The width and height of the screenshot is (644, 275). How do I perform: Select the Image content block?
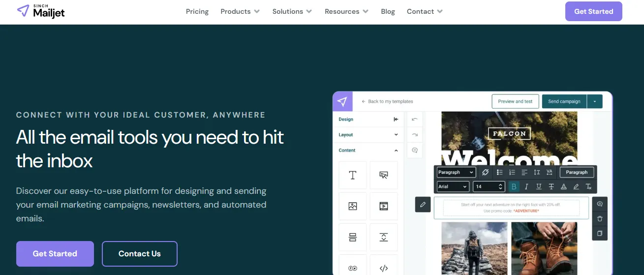[x=353, y=206]
